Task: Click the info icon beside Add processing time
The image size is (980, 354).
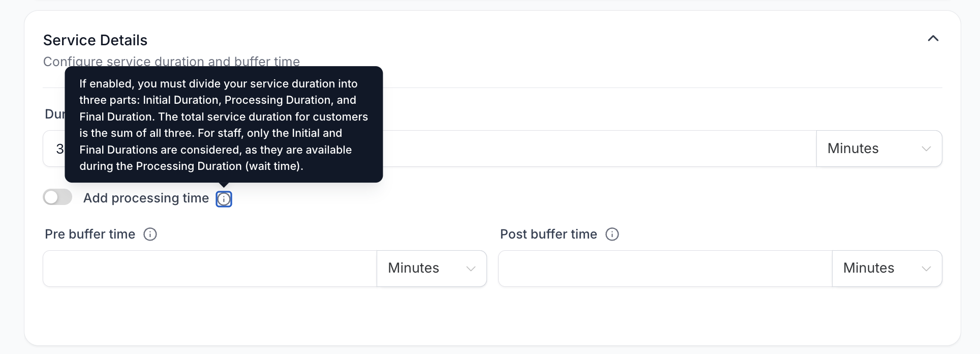Action: (x=224, y=199)
